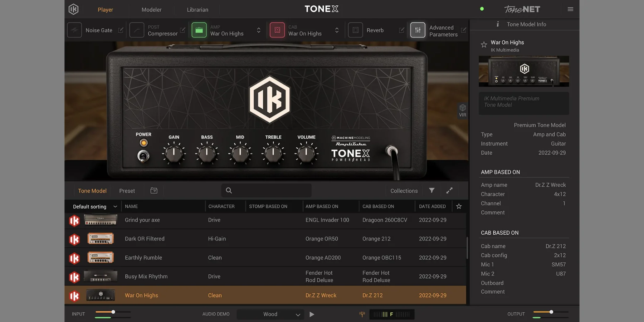Click the save preset folder icon
Viewport: 644px width, 322px height.
(154, 191)
